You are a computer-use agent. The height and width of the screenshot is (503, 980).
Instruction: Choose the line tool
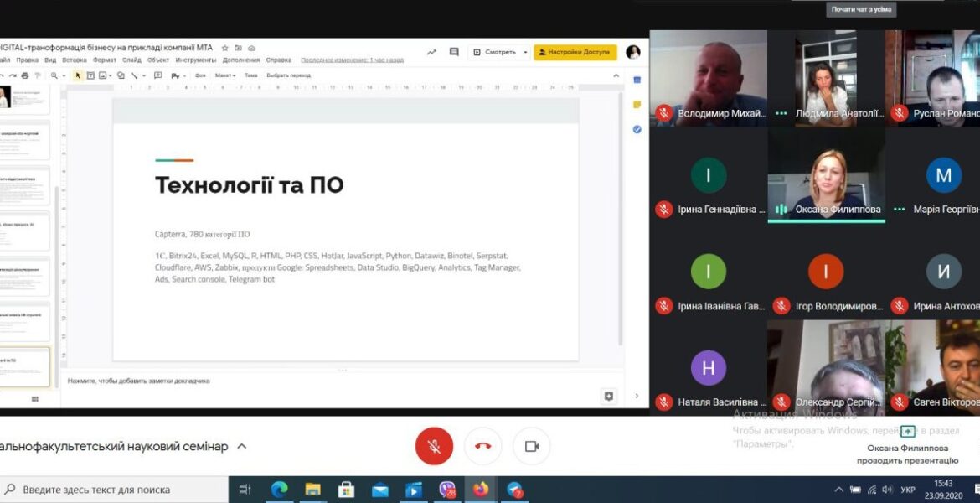134,75
